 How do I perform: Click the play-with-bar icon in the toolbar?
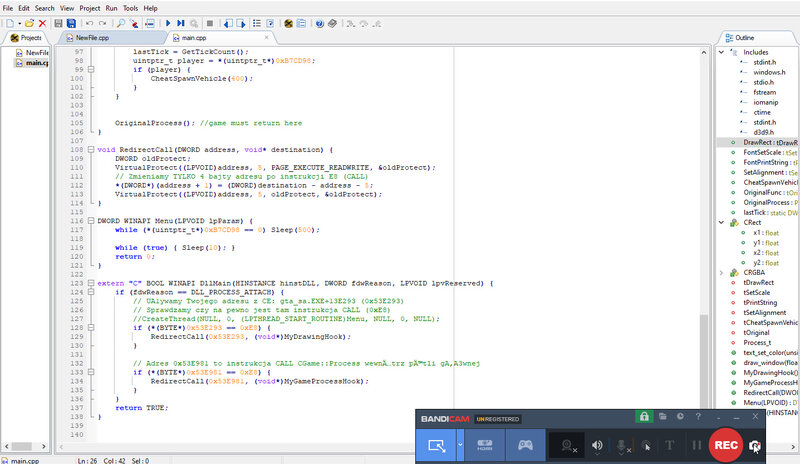click(181, 23)
